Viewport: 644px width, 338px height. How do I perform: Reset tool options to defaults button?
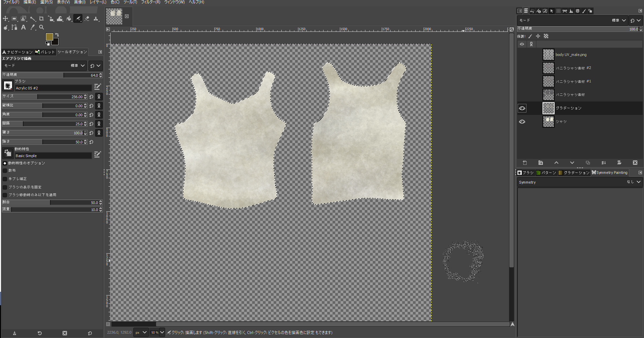coord(90,333)
